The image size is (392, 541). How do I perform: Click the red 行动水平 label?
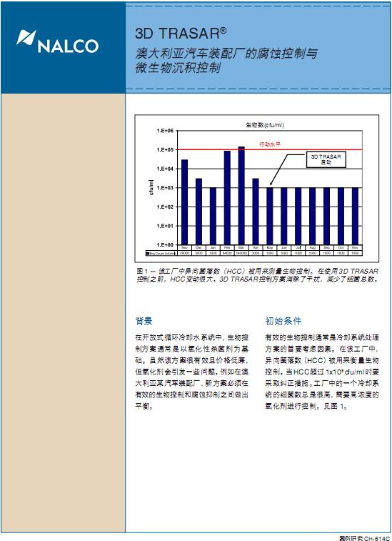[270, 144]
